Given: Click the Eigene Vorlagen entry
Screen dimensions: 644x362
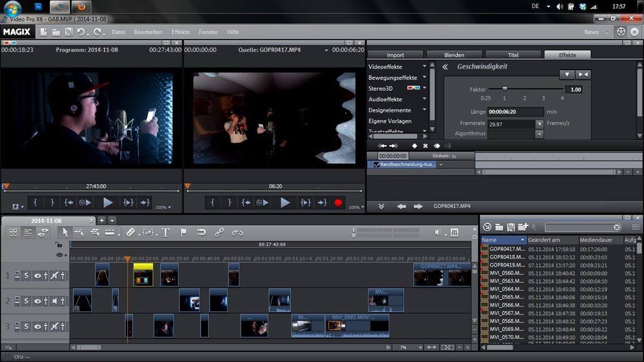Looking at the screenshot, I should tap(390, 121).
